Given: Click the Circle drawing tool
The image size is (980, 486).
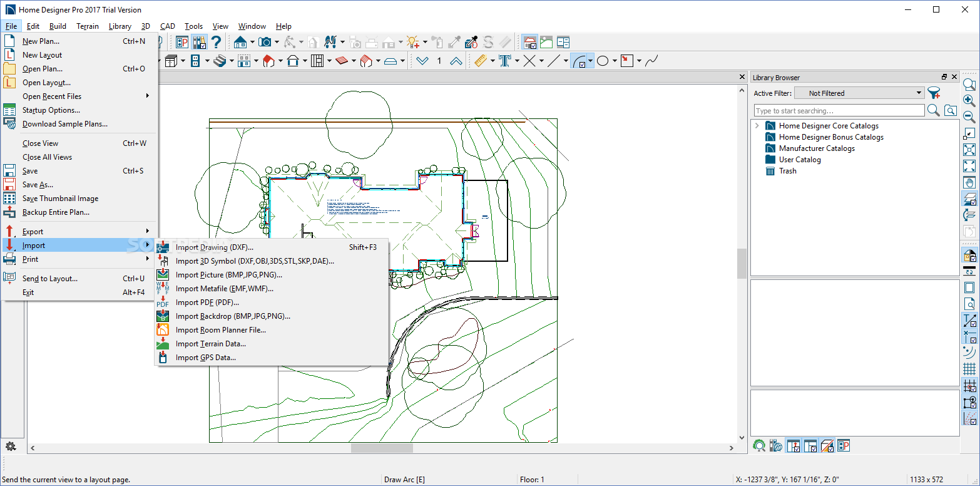Looking at the screenshot, I should [x=603, y=61].
